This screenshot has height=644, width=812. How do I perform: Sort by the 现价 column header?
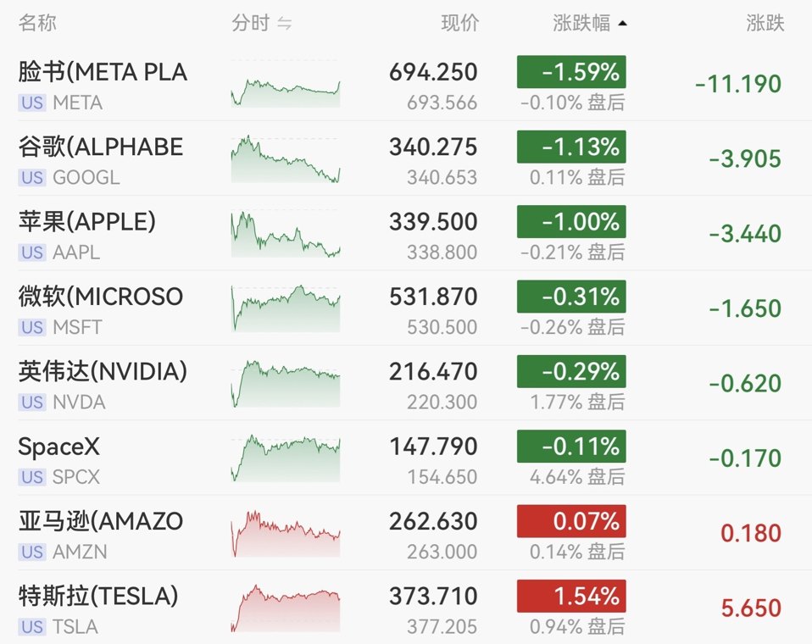[460, 23]
